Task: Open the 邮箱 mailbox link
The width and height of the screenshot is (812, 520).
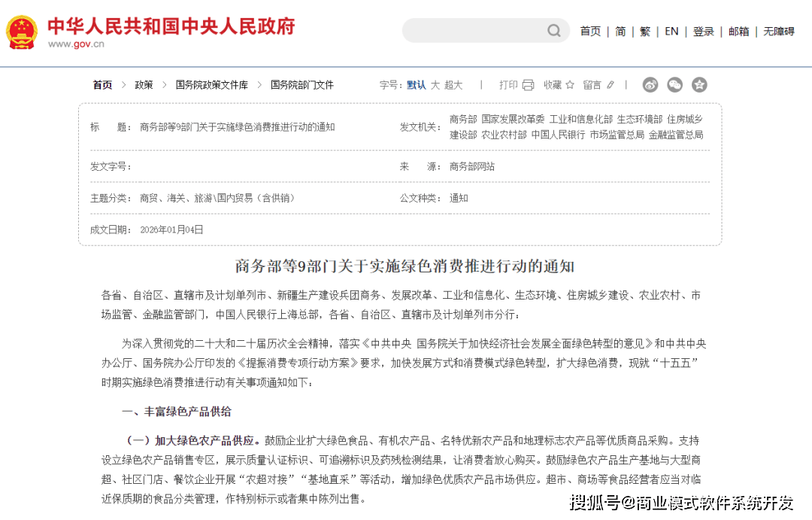Action: point(738,31)
